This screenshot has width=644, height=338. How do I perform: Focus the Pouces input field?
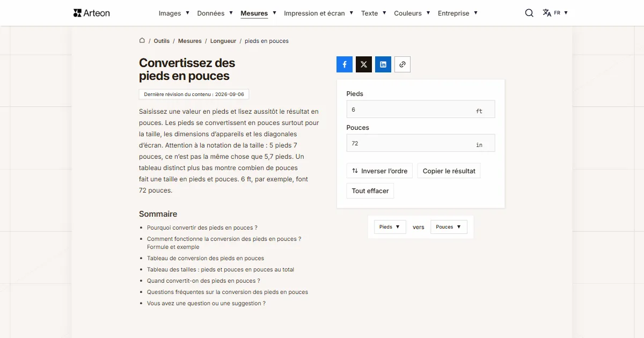(421, 143)
